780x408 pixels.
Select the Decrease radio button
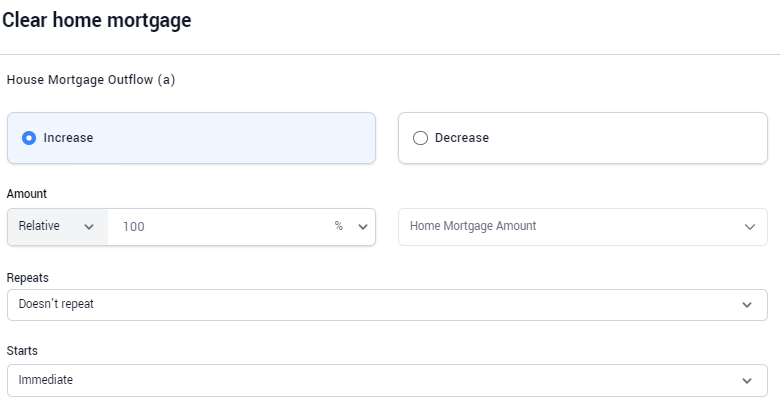pyautogui.click(x=420, y=138)
